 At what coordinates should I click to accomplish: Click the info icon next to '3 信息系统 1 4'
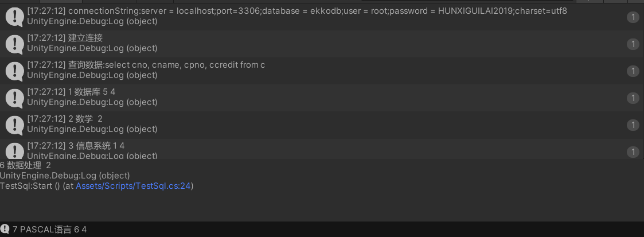(14, 150)
